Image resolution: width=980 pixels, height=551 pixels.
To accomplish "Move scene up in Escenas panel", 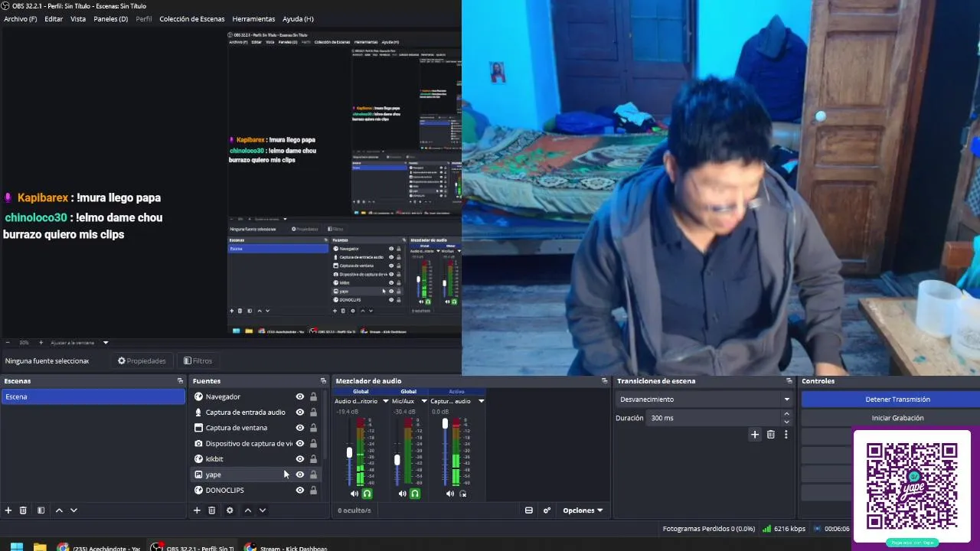I will (59, 510).
